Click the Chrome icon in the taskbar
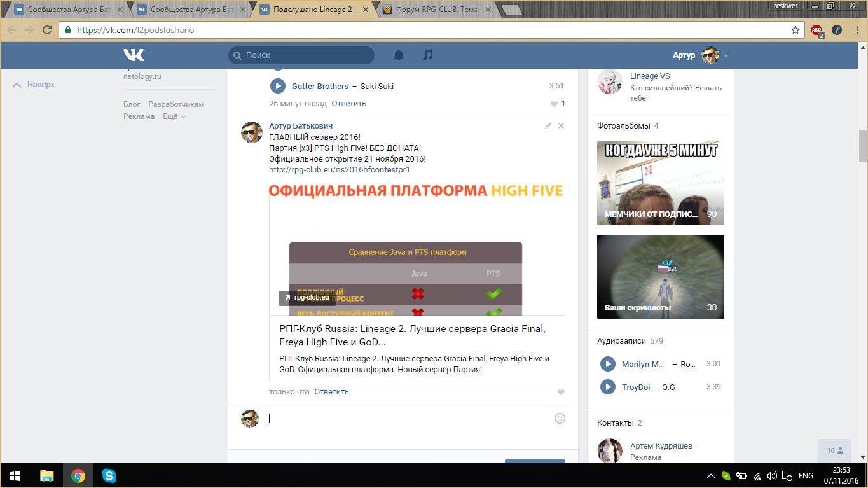The height and width of the screenshot is (488, 868). [78, 475]
